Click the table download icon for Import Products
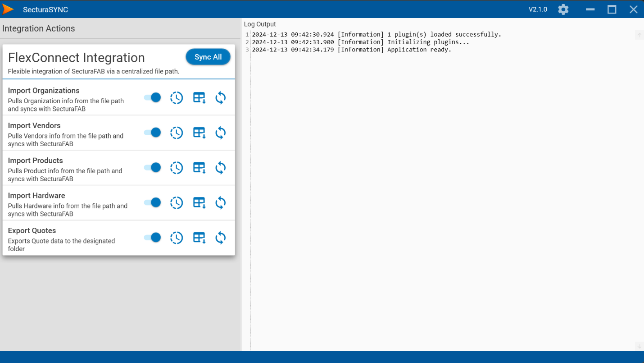This screenshot has width=644, height=363. pyautogui.click(x=199, y=168)
